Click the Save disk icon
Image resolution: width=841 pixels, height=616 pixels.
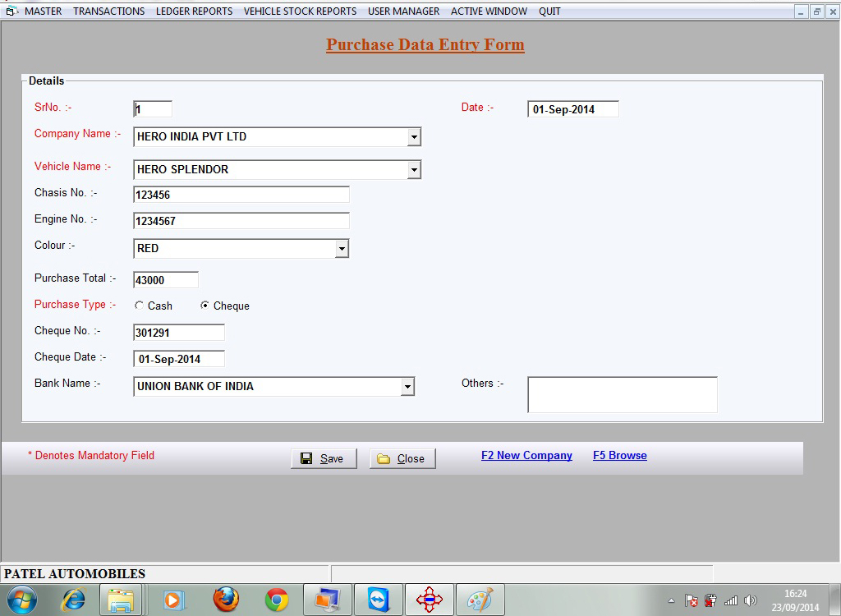click(x=308, y=458)
